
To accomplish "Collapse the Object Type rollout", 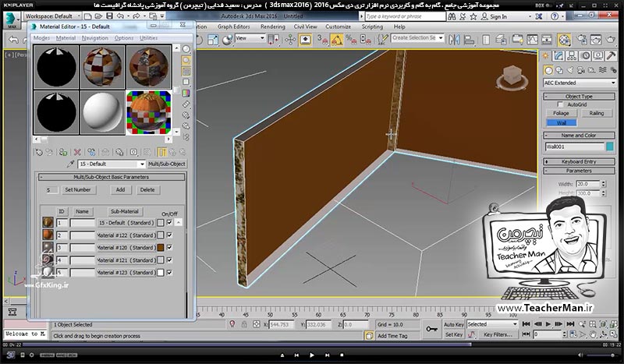I will coord(579,97).
